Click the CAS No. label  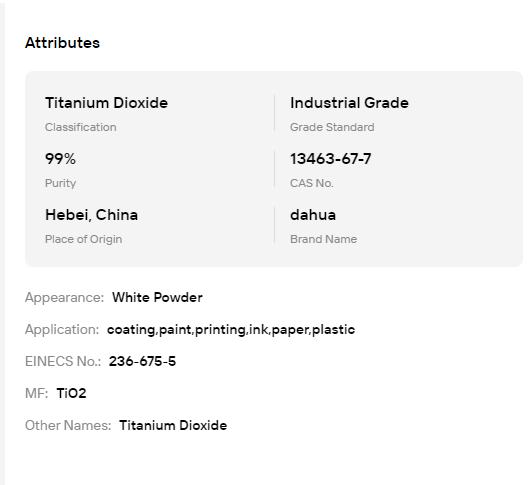click(x=312, y=183)
